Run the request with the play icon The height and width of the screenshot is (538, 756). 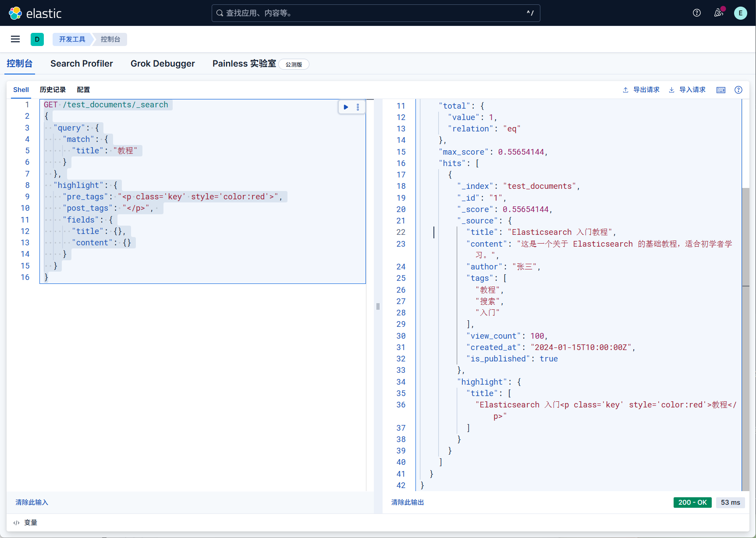coord(346,107)
